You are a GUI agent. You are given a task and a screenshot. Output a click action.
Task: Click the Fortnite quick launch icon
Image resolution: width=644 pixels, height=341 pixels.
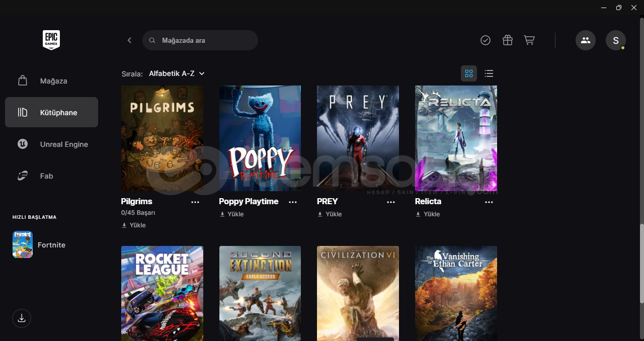pyautogui.click(x=23, y=245)
